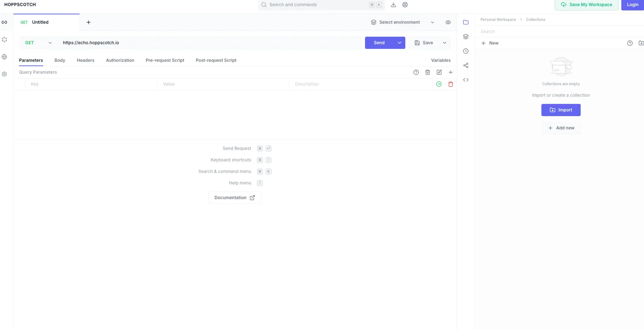Open the History clock panel
This screenshot has width=644, height=330.
tap(466, 51)
